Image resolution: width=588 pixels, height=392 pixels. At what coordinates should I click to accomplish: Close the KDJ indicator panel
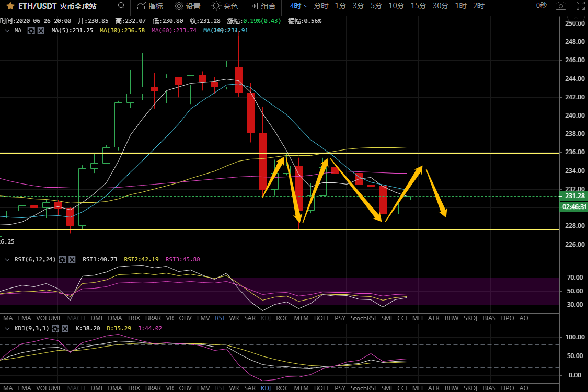click(65, 328)
